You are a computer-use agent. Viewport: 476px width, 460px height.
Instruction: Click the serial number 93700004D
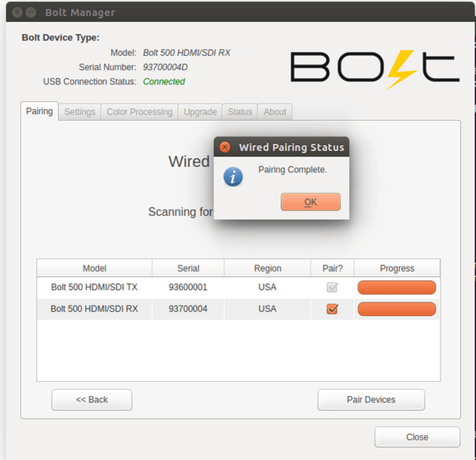(x=165, y=67)
